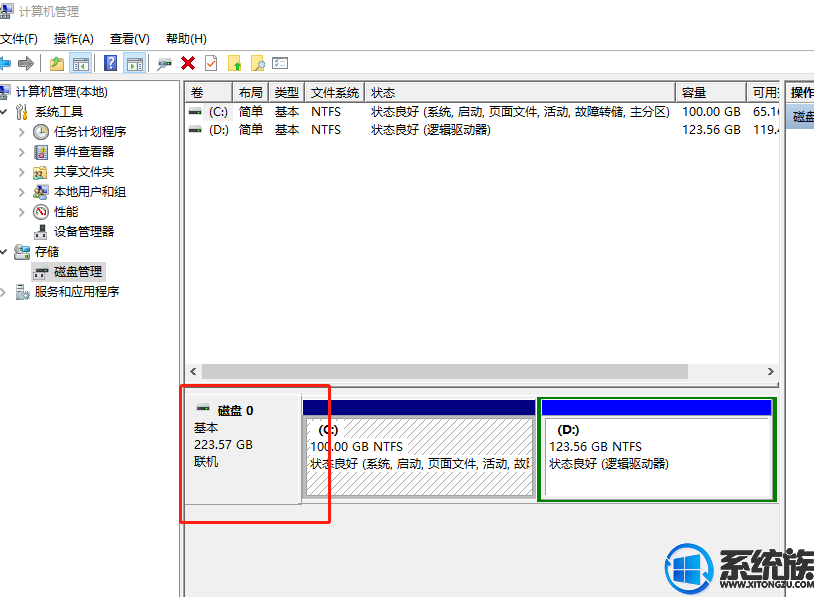Select 服务和应用程序 in the tree
This screenshot has width=814, height=597.
coord(77,292)
